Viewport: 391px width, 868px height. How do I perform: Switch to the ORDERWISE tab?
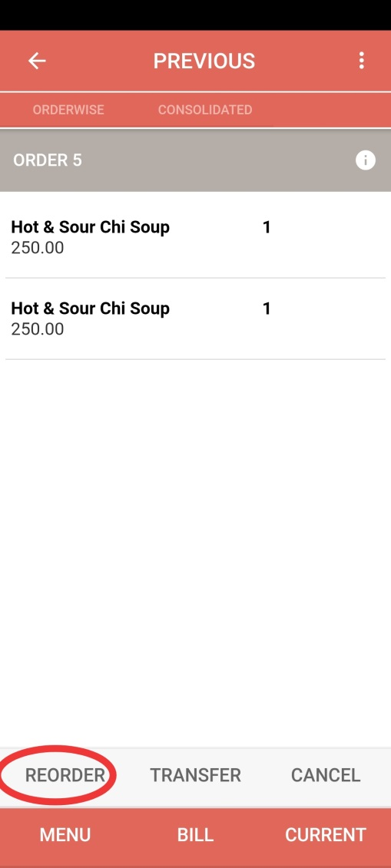[68, 110]
